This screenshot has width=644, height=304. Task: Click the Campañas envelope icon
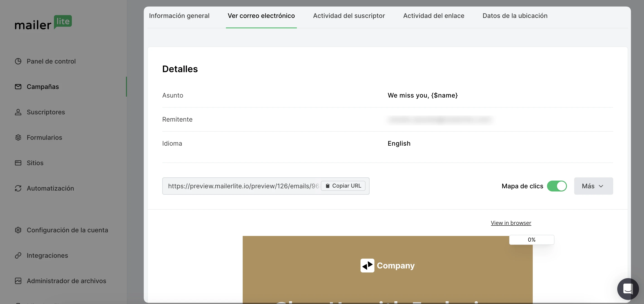[x=18, y=87]
